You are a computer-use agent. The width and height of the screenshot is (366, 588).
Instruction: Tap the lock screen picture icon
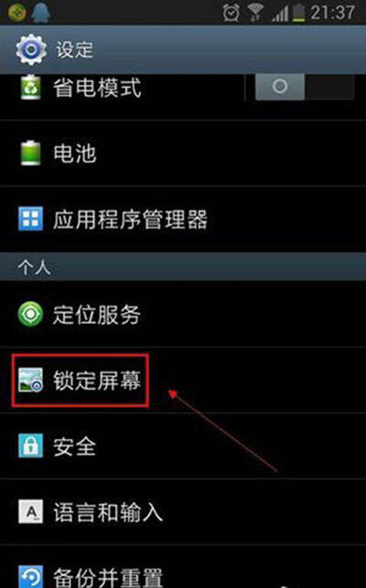click(x=31, y=380)
